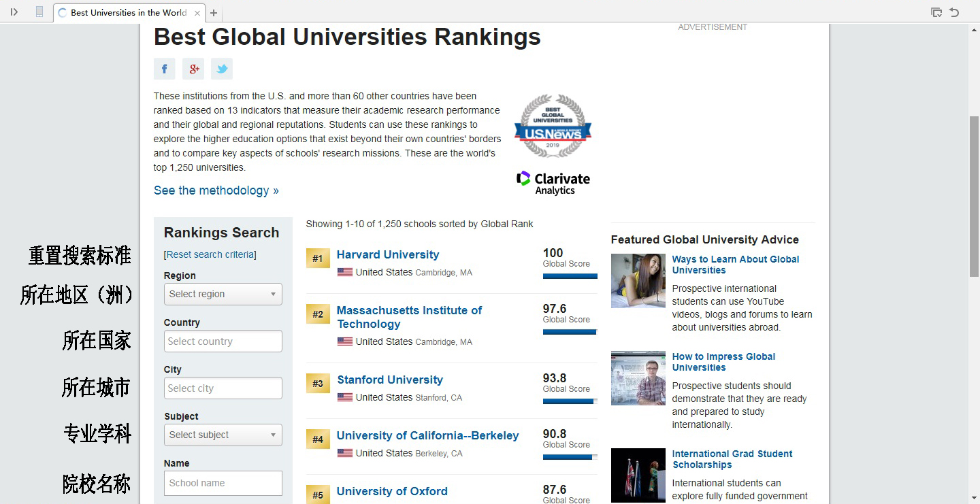Viewport: 980px width, 504px height.
Task: Share rankings on Google Plus
Action: 193,69
